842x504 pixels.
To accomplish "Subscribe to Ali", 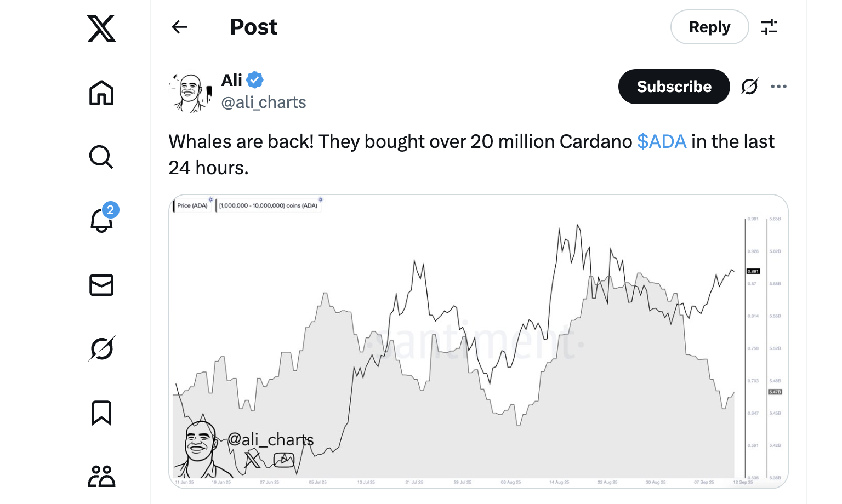I will 674,87.
